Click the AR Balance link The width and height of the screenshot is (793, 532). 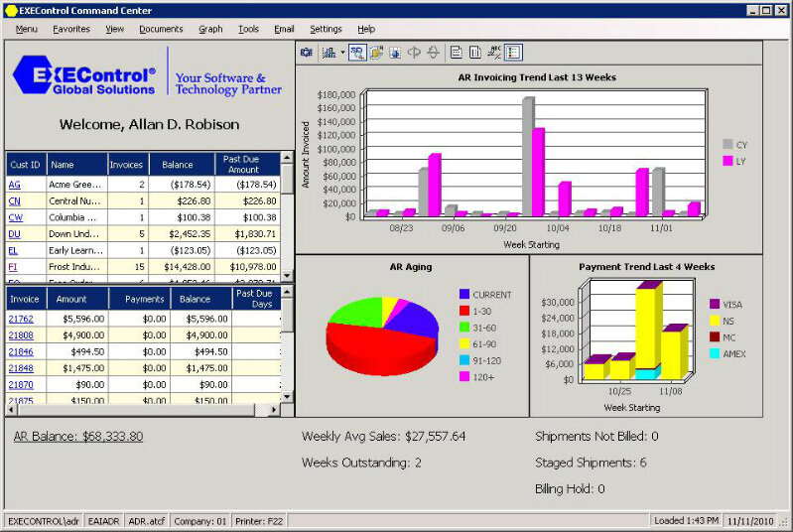pyautogui.click(x=78, y=436)
